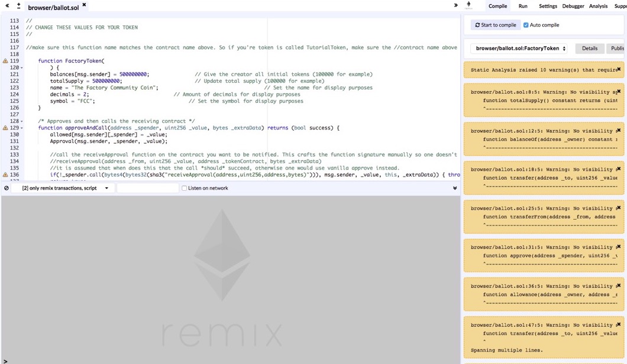Collapse the code fold at line 120
The width and height of the screenshot is (627, 364).
tap(22, 68)
